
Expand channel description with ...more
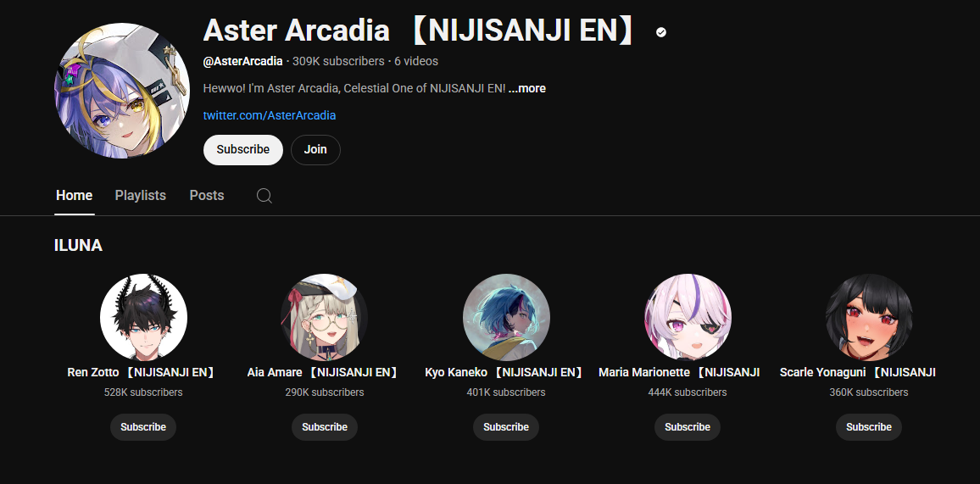click(x=526, y=89)
